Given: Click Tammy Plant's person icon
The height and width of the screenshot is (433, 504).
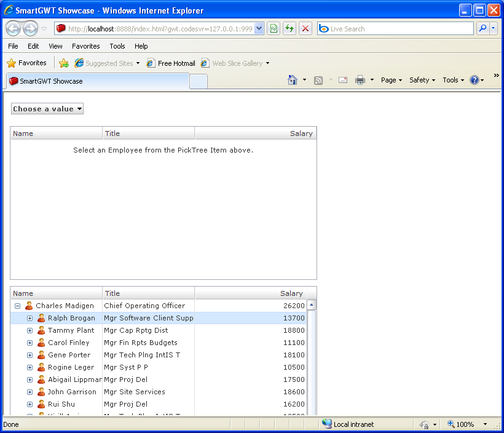Looking at the screenshot, I should click(41, 330).
